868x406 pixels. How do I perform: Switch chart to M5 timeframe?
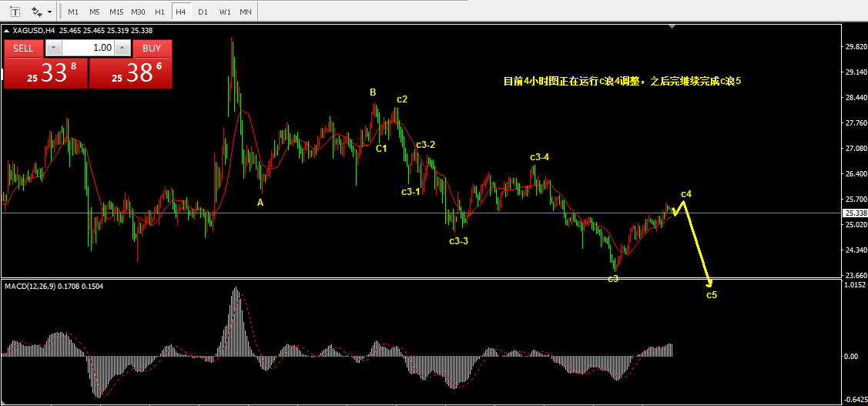point(94,11)
